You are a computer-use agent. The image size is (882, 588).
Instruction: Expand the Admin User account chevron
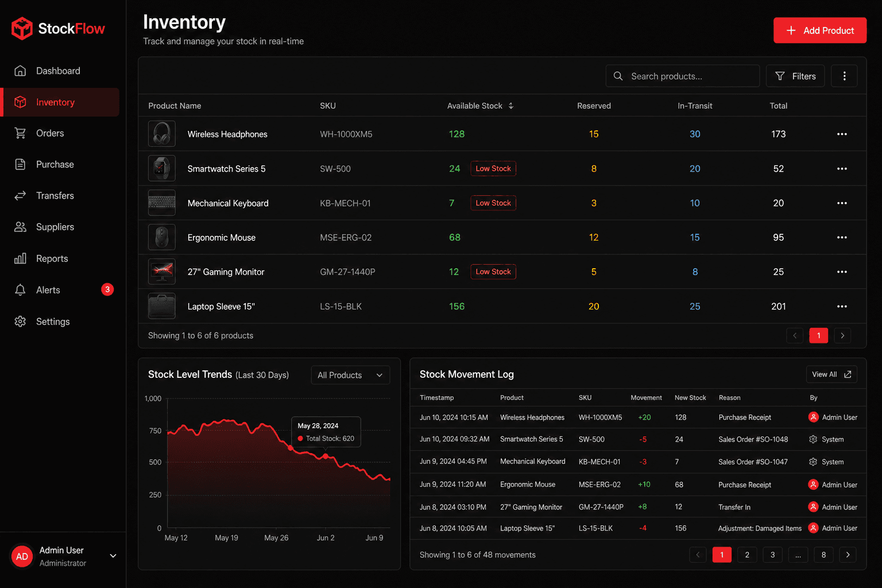(x=113, y=556)
